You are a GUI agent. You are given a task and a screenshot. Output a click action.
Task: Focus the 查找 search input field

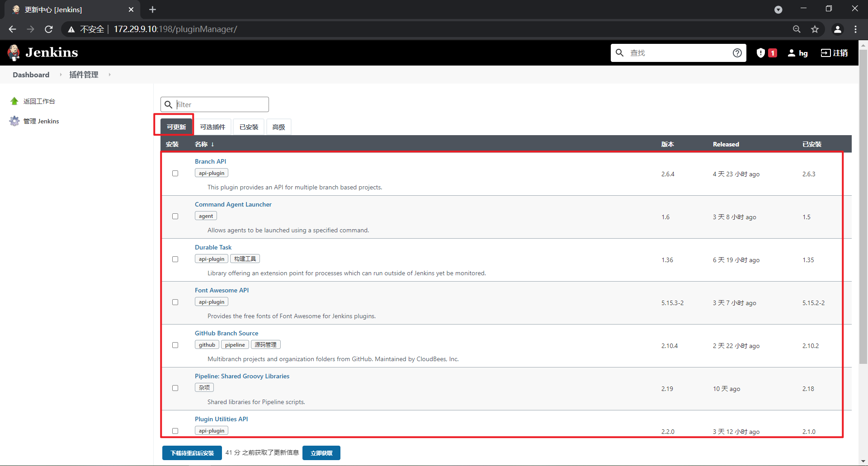678,53
